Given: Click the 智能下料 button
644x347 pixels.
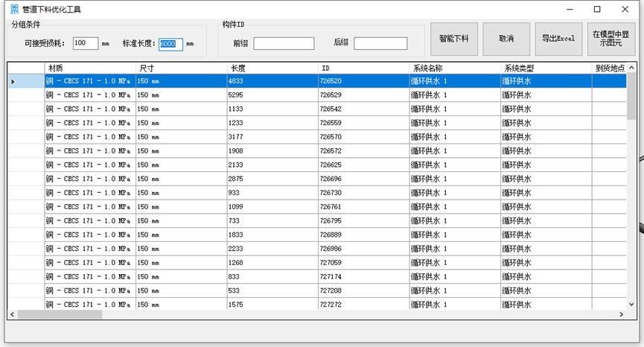Looking at the screenshot, I should [x=453, y=38].
